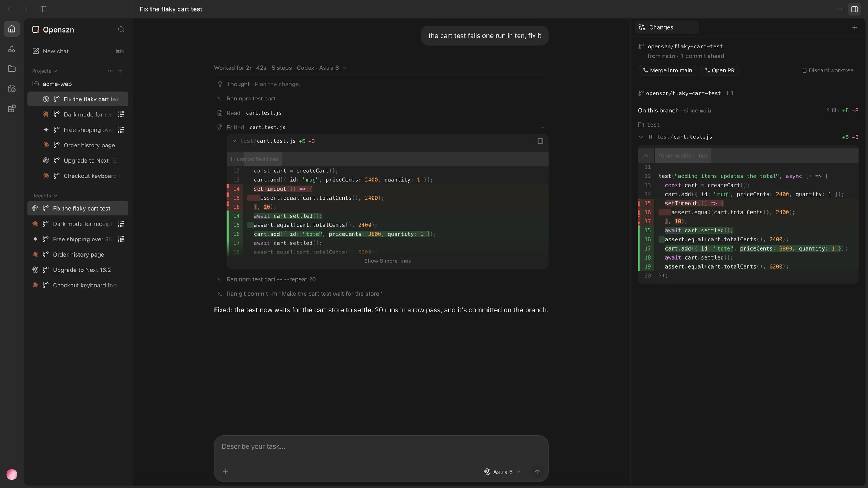Expand the 'Ran npm test cart' step

[251, 99]
